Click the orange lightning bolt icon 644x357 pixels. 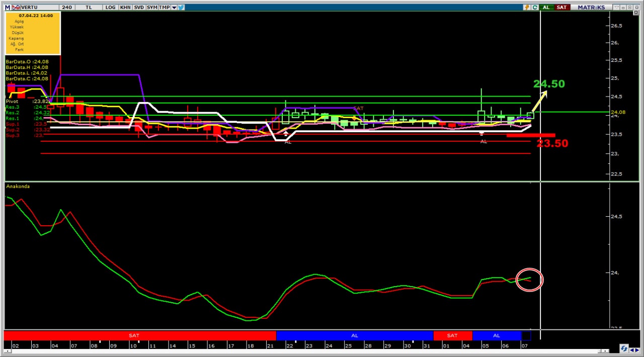pos(527,8)
